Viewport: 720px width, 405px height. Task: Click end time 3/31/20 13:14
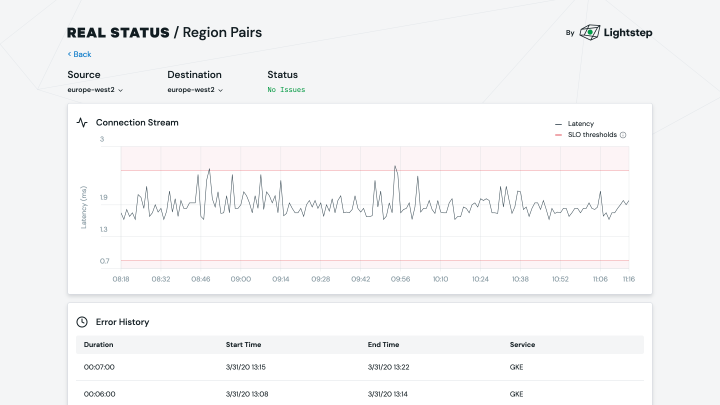point(388,394)
